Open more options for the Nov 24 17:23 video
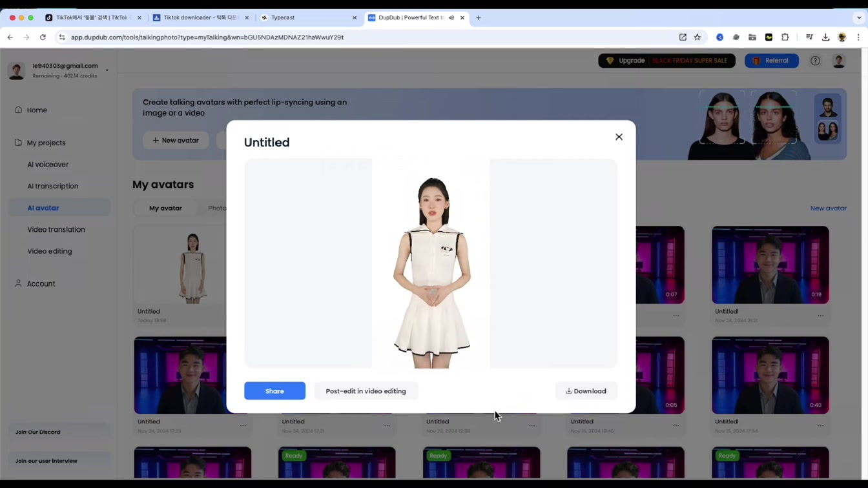868x488 pixels. click(243, 425)
